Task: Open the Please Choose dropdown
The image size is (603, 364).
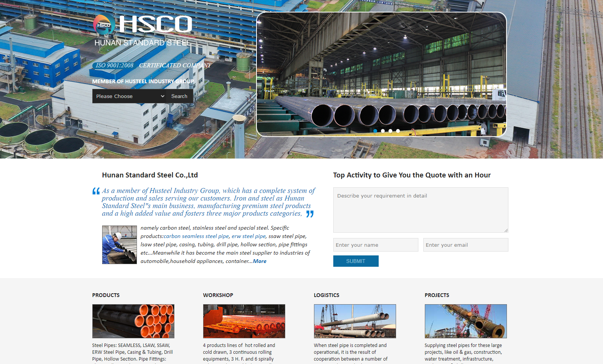Action: (129, 96)
